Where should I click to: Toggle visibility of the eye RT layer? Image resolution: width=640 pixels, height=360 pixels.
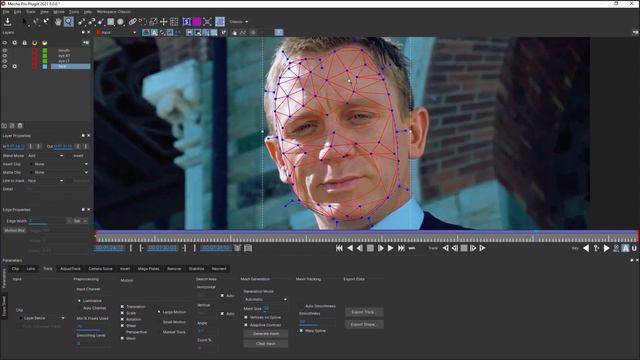click(x=5, y=56)
